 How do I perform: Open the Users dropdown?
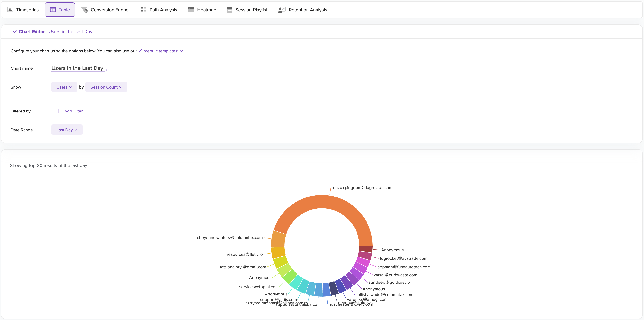[64, 87]
